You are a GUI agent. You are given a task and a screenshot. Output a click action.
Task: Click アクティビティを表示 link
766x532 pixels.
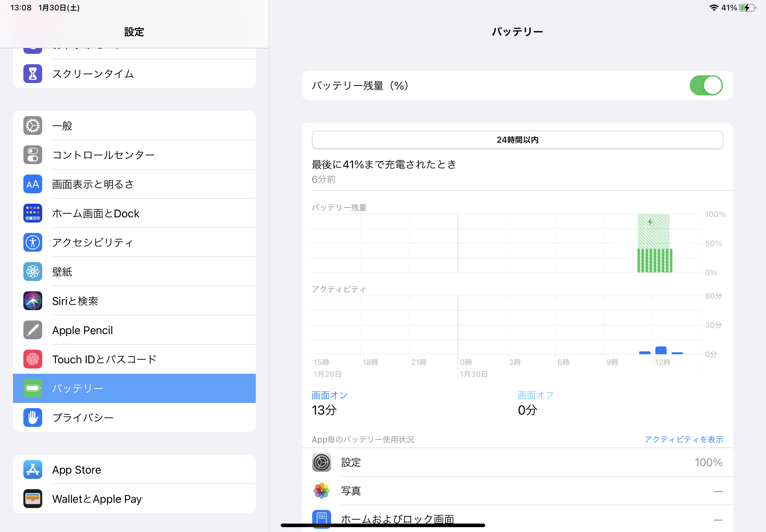[683, 439]
